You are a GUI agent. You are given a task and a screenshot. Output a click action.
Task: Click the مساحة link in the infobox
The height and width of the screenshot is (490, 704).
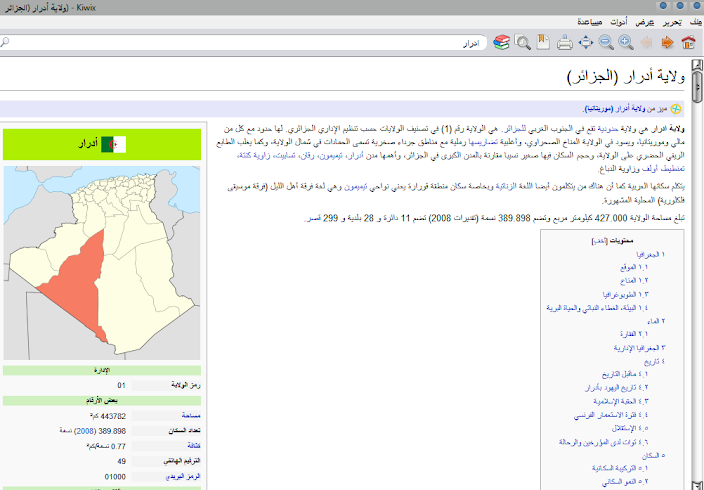[x=191, y=415]
